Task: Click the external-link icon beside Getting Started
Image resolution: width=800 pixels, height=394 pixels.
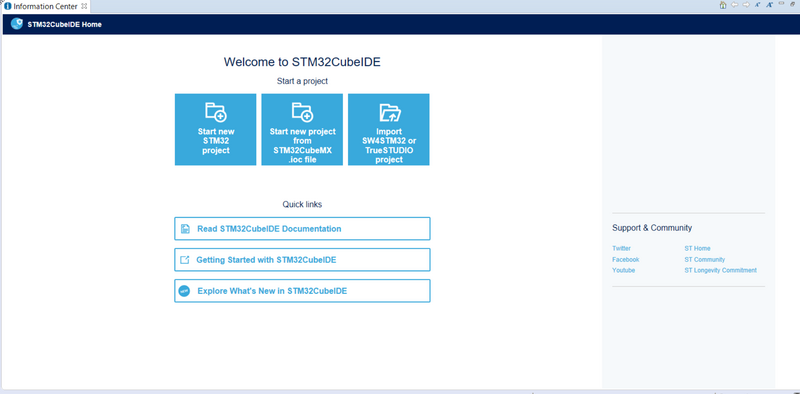Action: click(185, 260)
